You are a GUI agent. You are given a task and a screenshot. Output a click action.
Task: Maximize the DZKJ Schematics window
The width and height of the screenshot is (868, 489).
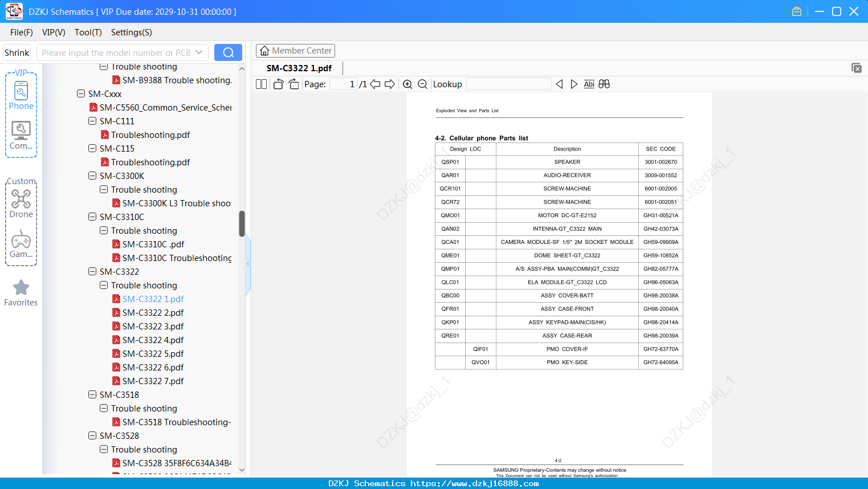click(x=837, y=11)
